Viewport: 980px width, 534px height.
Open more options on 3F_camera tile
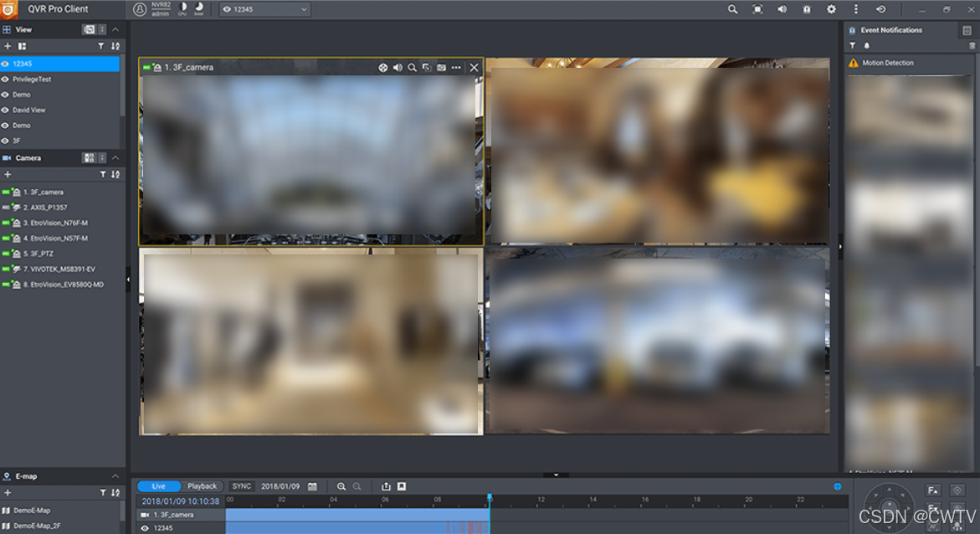(456, 68)
